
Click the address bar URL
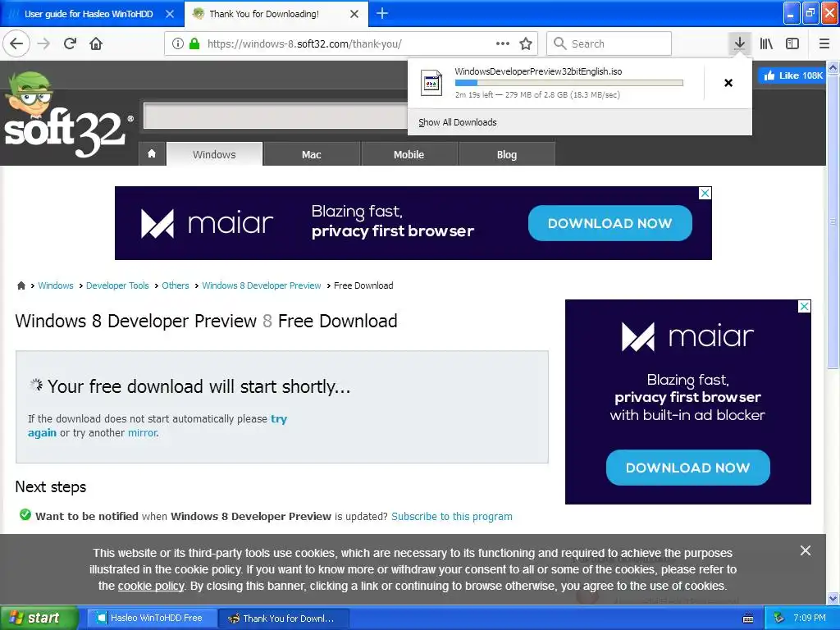(x=304, y=43)
